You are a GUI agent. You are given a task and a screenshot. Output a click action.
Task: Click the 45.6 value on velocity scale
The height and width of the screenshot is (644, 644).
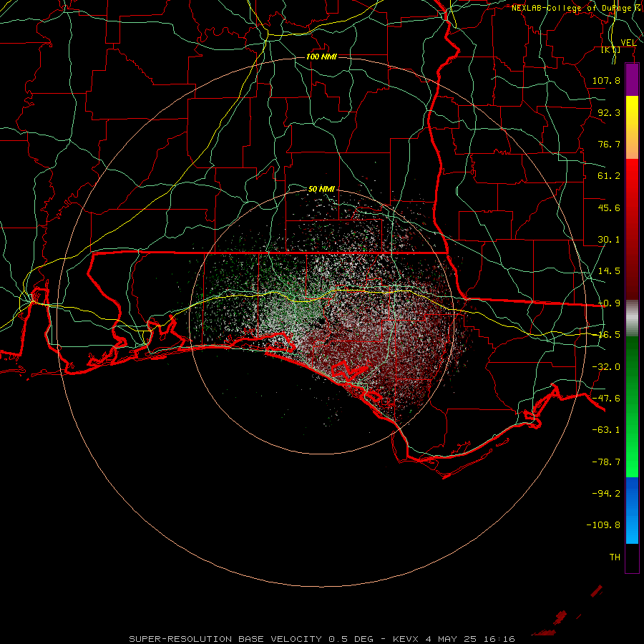609,208
